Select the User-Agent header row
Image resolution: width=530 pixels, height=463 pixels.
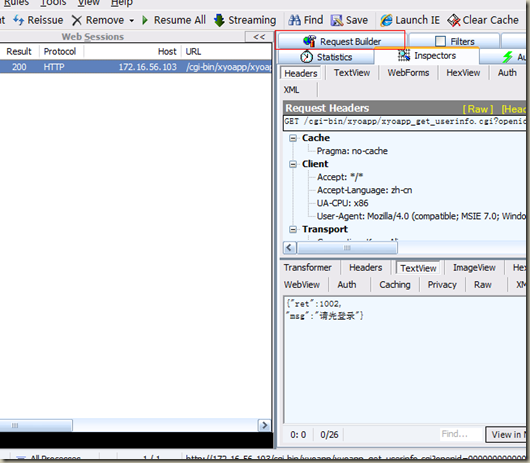pyautogui.click(x=421, y=216)
